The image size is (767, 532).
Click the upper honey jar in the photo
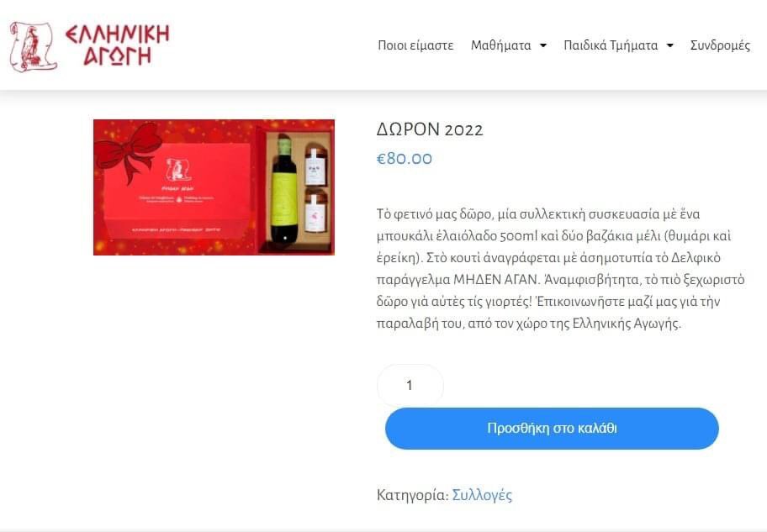tap(315, 164)
